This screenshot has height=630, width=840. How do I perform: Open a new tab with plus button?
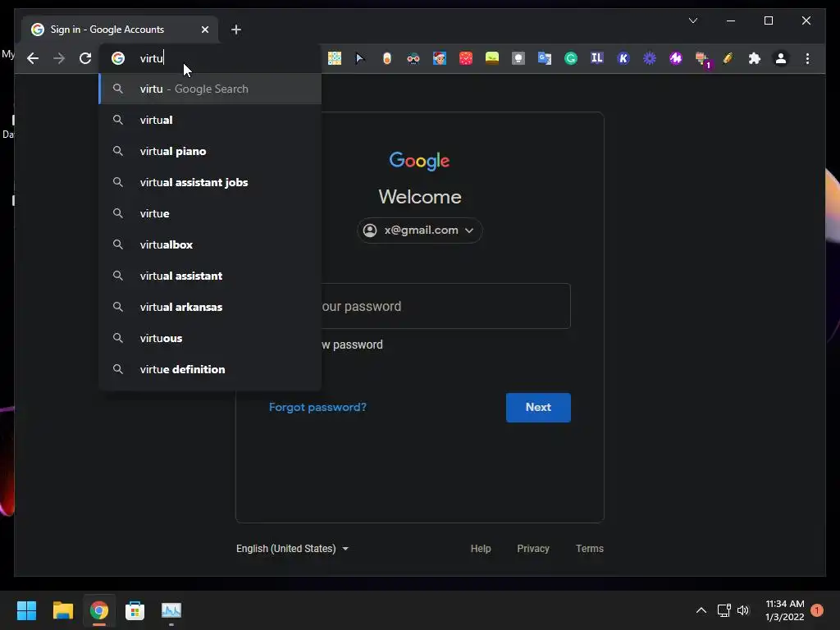click(235, 30)
